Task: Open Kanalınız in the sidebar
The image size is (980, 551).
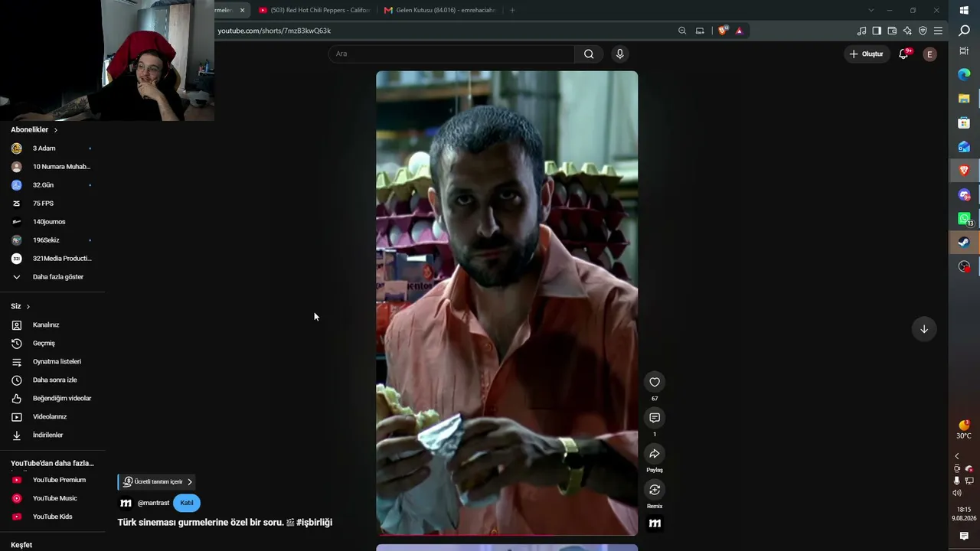Action: [46, 325]
